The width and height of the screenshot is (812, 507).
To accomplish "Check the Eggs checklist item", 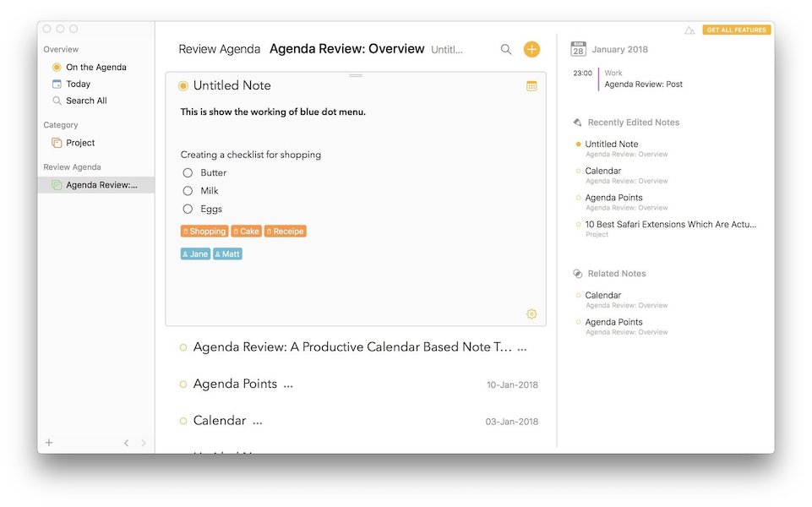I will tap(188, 210).
